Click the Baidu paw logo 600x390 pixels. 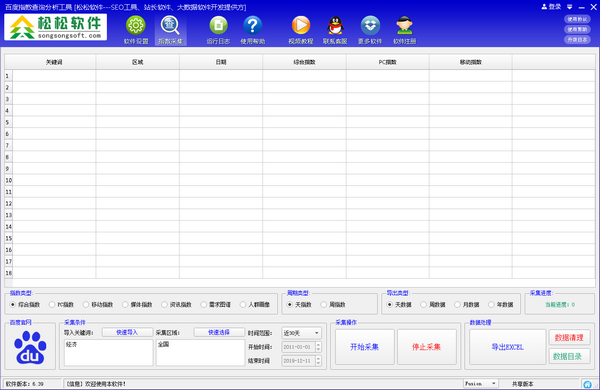(30, 347)
